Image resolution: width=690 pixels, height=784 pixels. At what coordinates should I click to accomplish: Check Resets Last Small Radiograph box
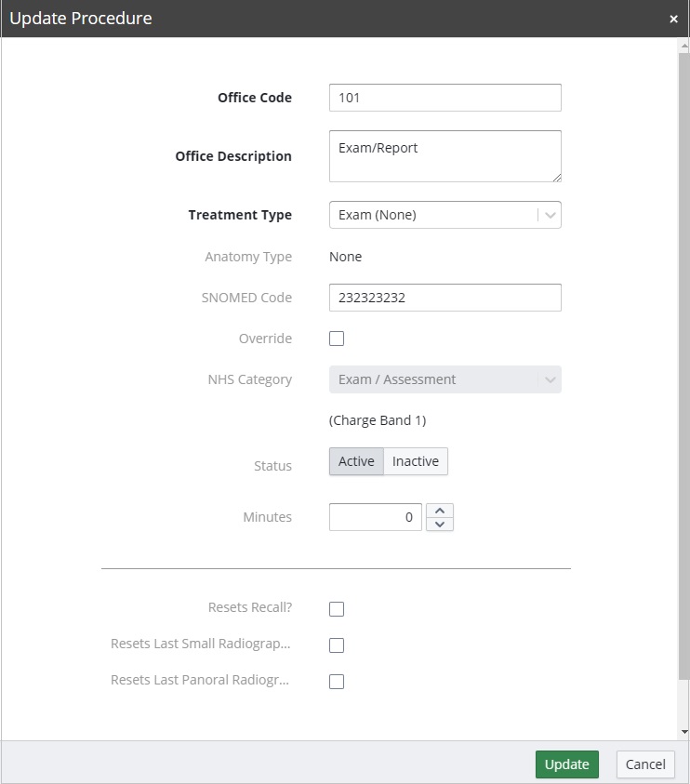(x=337, y=645)
